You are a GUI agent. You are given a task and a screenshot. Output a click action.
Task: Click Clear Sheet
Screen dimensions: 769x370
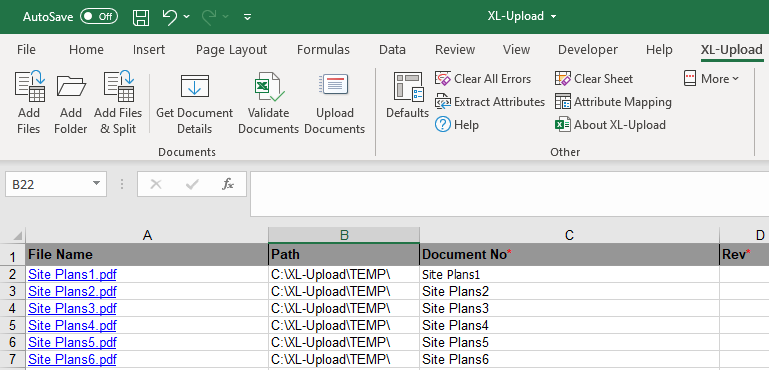(x=594, y=79)
